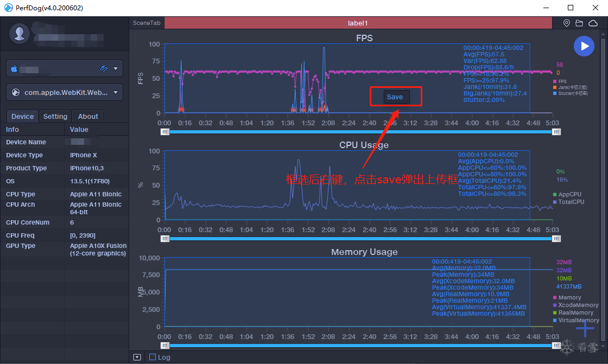
Task: Select the CPU Arch row label
Action: coord(21,205)
